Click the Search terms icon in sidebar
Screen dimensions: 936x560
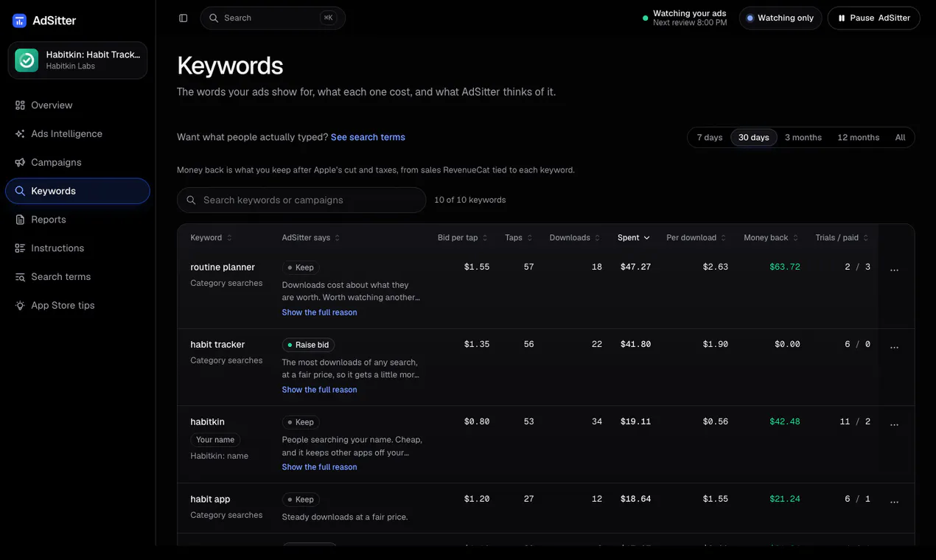(x=20, y=277)
